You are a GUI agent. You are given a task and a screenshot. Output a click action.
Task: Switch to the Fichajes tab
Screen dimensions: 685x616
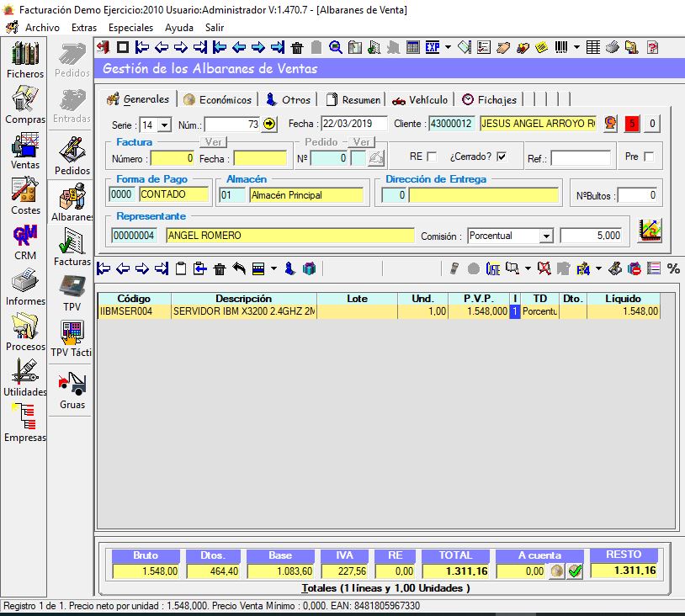pos(489,99)
